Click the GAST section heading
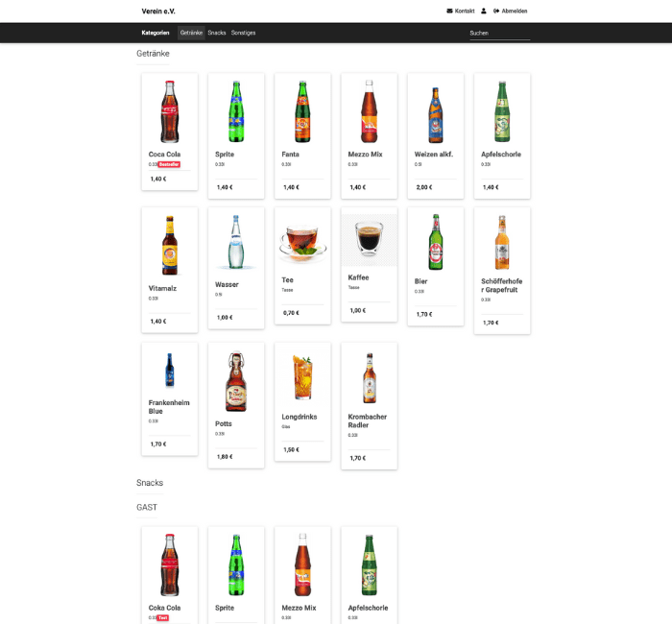Screen dimensions: 672x624 tap(147, 508)
